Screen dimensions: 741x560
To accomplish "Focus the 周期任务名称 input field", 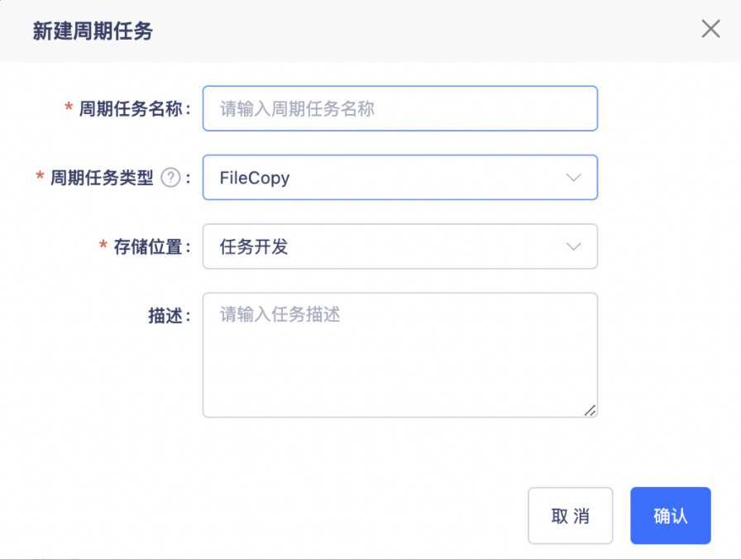I will click(399, 108).
